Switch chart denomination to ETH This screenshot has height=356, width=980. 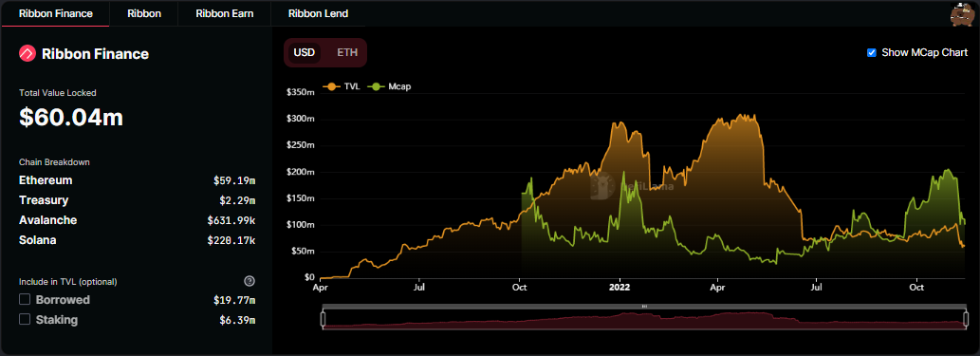point(347,52)
